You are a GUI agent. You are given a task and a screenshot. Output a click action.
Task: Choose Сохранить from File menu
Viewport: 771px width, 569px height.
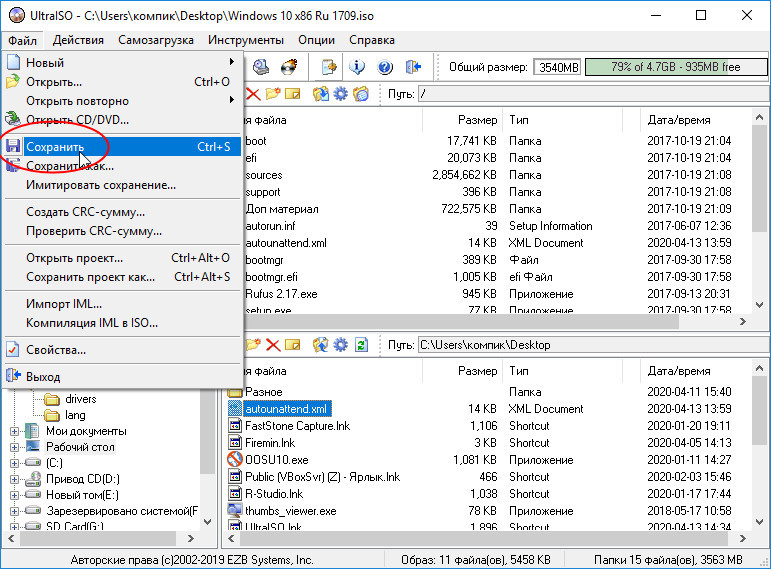coord(122,147)
